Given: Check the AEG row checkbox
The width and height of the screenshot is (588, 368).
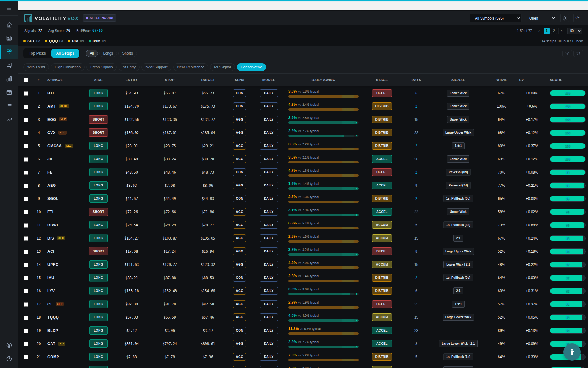Looking at the screenshot, I should (x=26, y=186).
